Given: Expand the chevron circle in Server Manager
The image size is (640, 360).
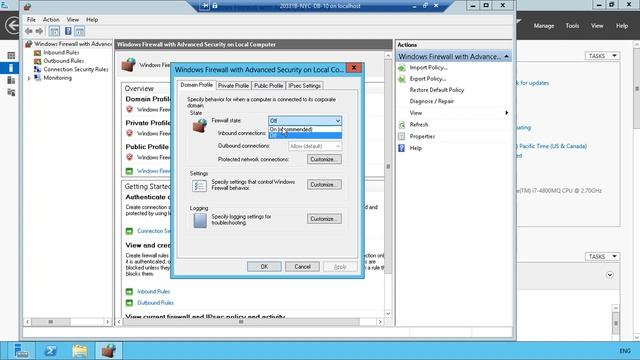Looking at the screenshot, I should [609, 275].
